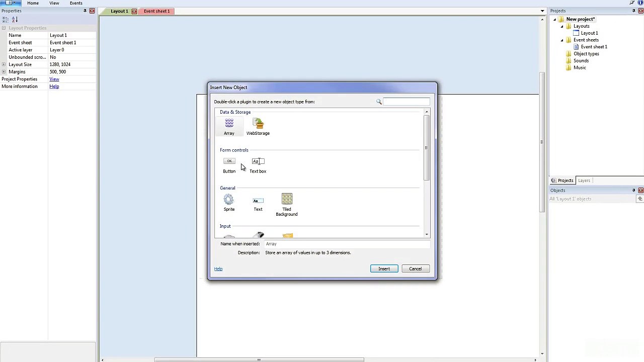Image resolution: width=644 pixels, height=362 pixels.
Task: Open the tab list dropdown arrow
Action: point(542,11)
